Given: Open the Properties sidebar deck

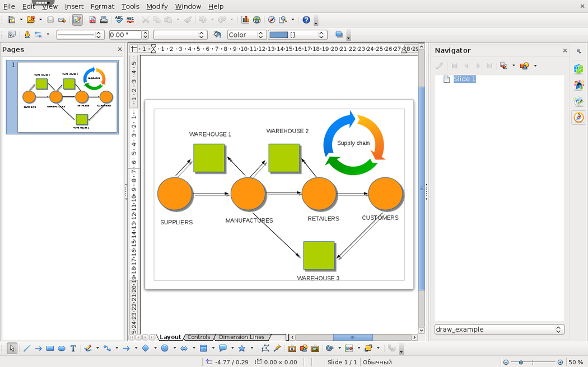Looking at the screenshot, I should pos(578,69).
